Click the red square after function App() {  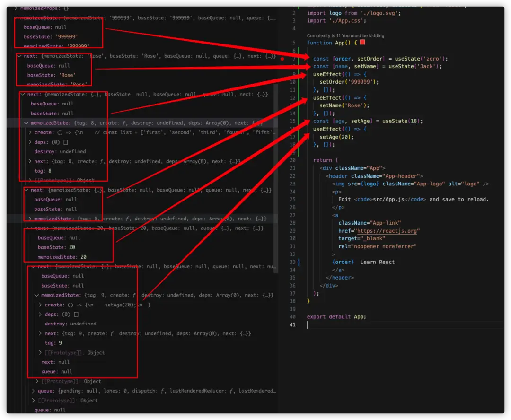(x=362, y=43)
